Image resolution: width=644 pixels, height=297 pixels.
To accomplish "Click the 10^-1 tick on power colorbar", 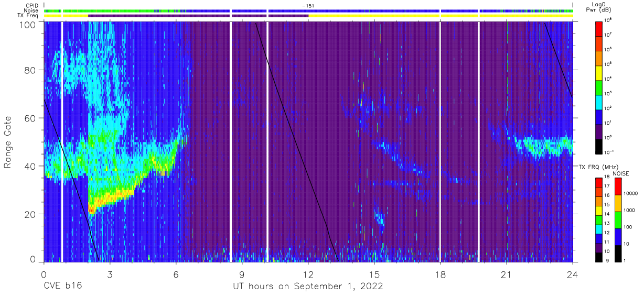I will tap(609, 152).
